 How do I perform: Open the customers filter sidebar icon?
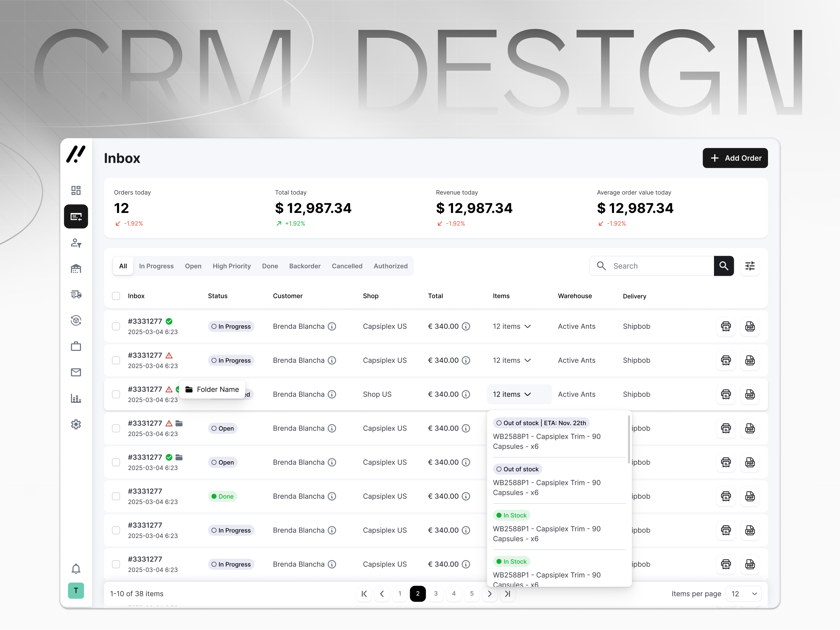76,243
